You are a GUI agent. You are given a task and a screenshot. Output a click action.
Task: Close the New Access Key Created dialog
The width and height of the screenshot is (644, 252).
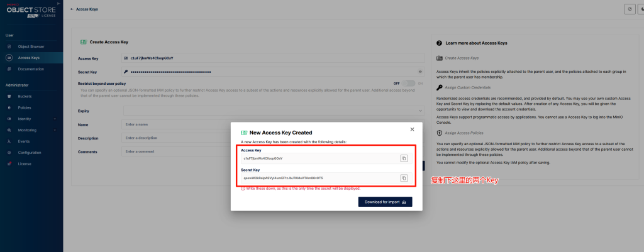pyautogui.click(x=412, y=129)
